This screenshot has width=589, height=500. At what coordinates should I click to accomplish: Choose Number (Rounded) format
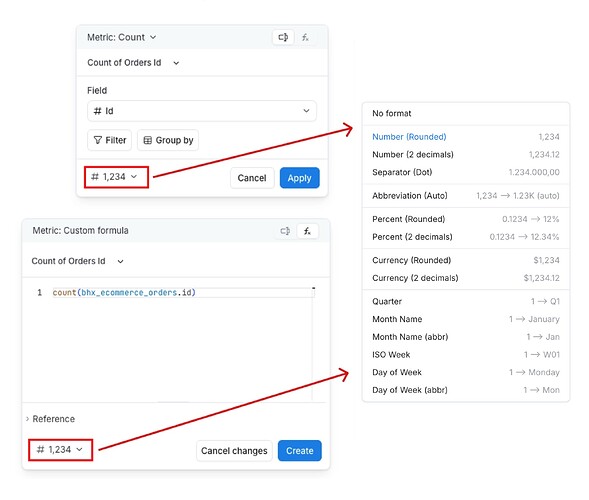coord(466,137)
